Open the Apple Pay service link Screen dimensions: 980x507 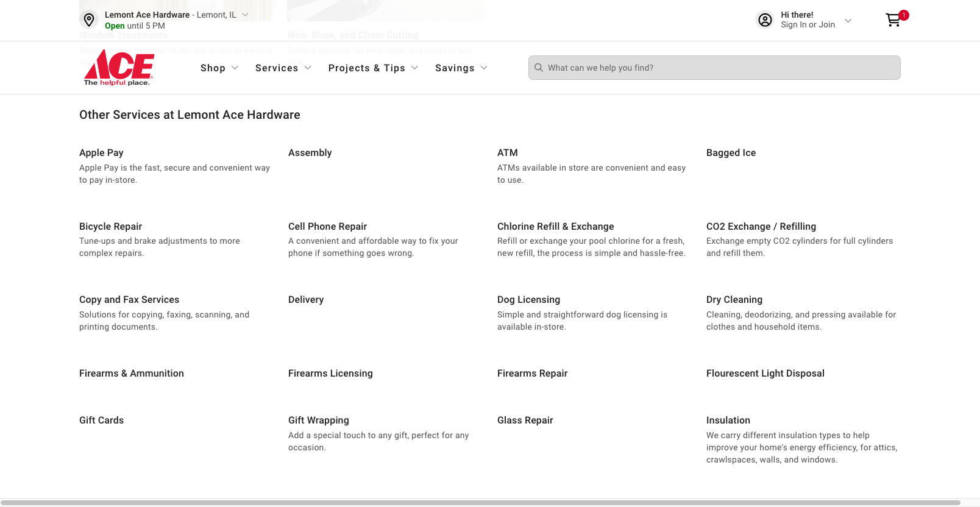tap(101, 153)
